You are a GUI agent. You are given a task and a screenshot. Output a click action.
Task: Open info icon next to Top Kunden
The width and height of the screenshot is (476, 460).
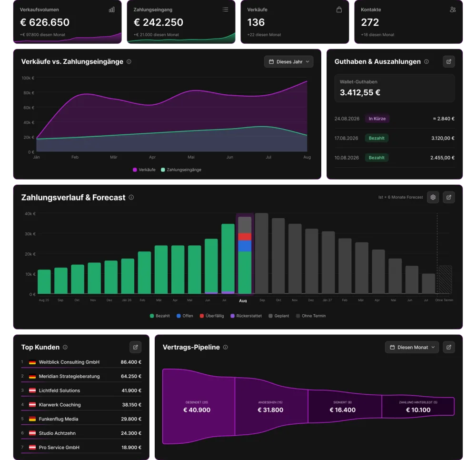click(65, 347)
